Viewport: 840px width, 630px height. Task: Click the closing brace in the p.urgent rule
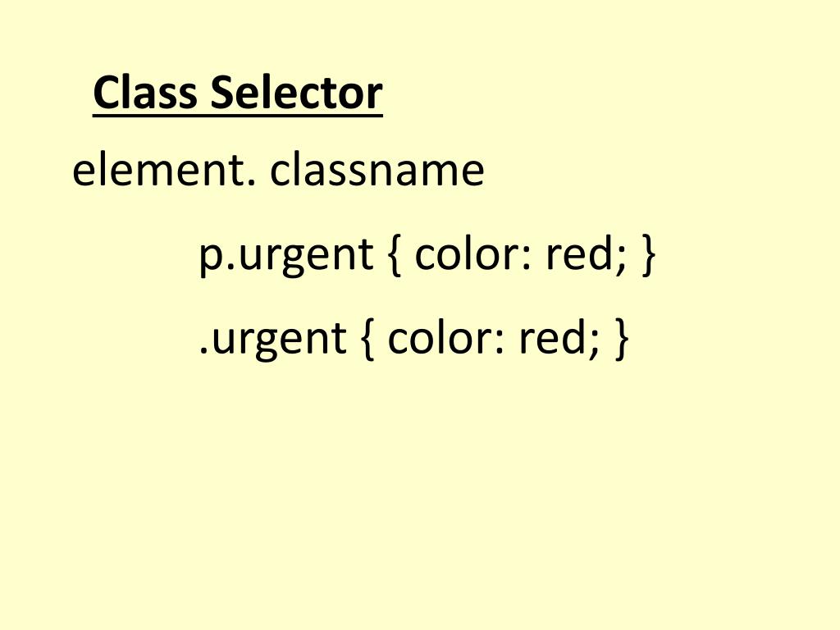click(x=648, y=255)
